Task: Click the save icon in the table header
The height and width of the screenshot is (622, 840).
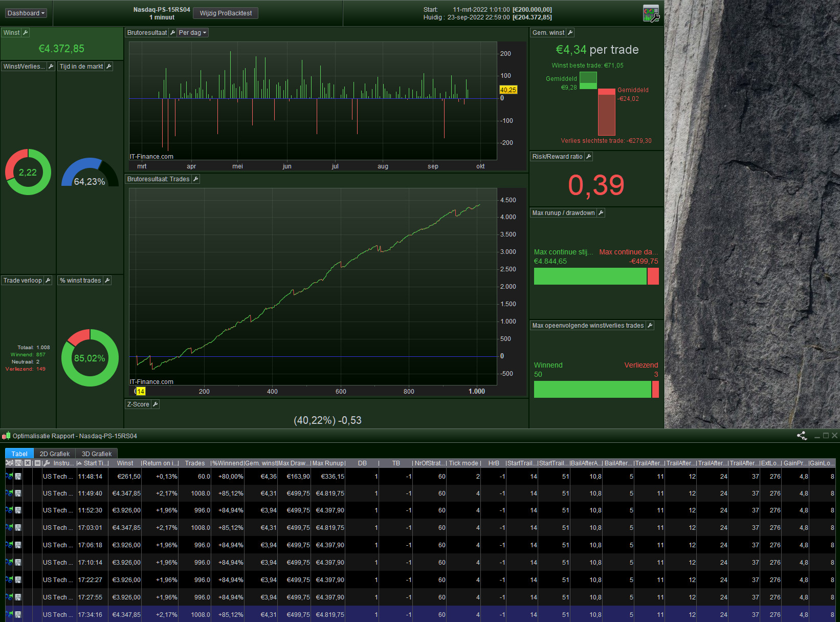Action: point(18,463)
